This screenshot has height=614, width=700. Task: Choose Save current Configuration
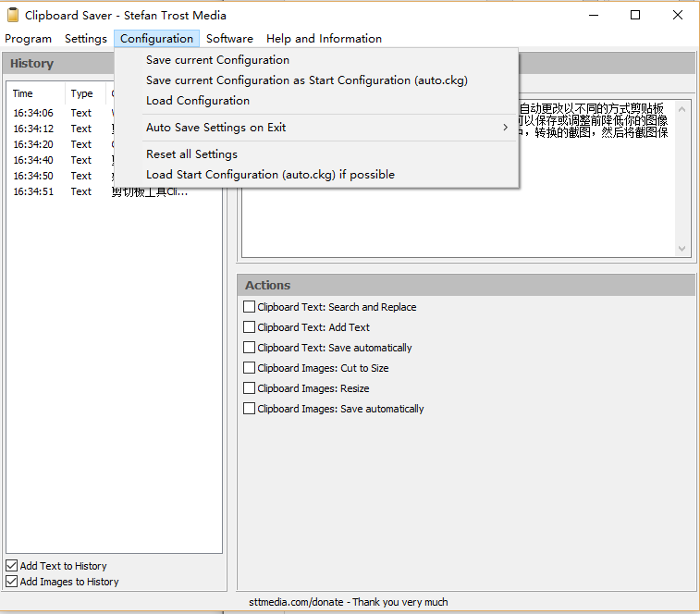coord(217,60)
